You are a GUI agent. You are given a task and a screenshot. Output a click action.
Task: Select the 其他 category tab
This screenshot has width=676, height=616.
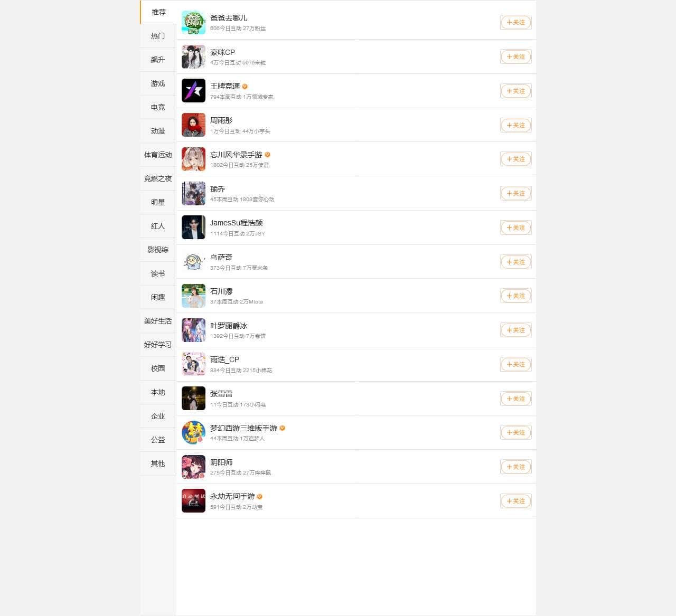click(158, 463)
